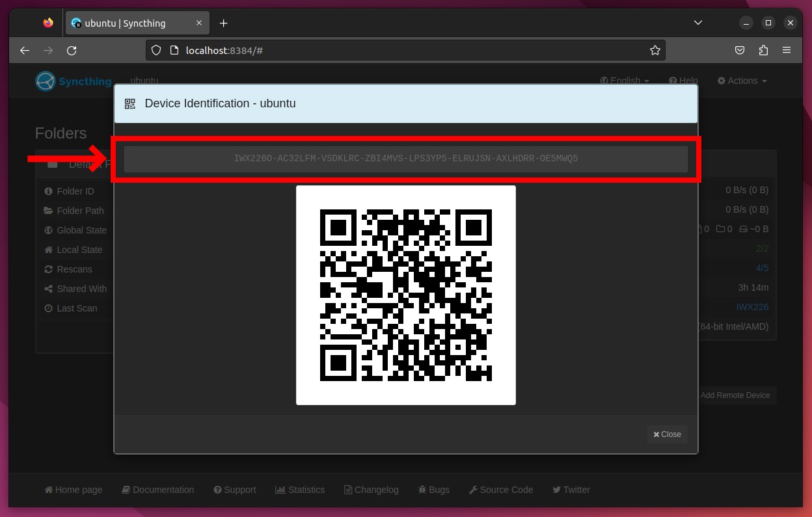
Task: Click the Firefox logo icon in tab bar
Action: pyautogui.click(x=48, y=23)
